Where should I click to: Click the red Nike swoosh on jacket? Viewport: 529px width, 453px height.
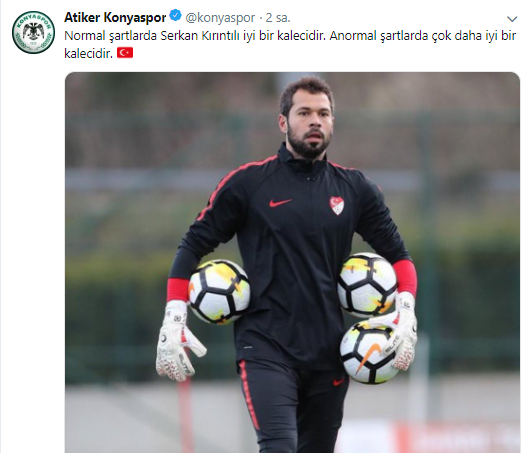(x=280, y=202)
